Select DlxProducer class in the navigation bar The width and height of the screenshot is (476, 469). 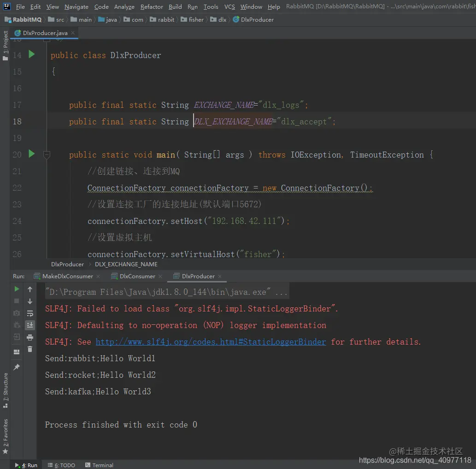pos(253,19)
